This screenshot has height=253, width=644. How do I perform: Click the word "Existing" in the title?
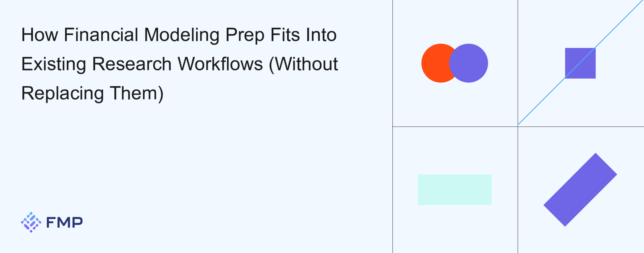click(54, 64)
